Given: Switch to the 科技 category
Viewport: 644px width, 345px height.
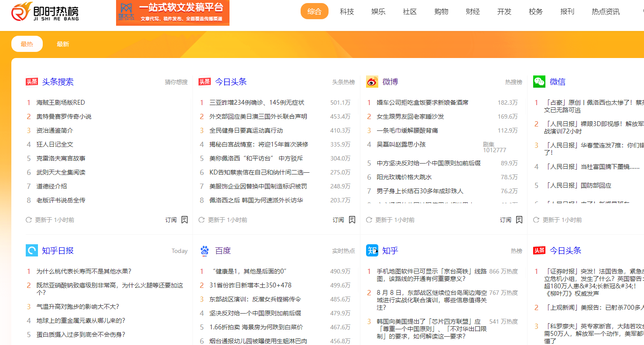Looking at the screenshot, I should pyautogui.click(x=347, y=12).
